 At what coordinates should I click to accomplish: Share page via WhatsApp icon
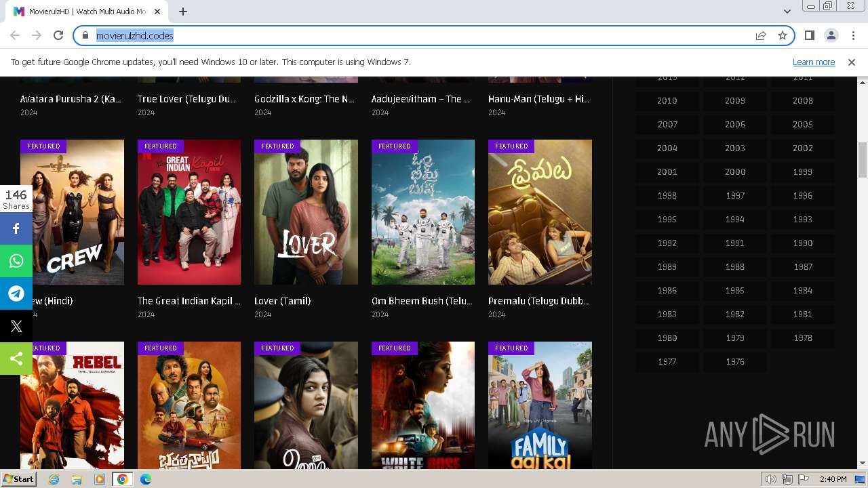[16, 261]
